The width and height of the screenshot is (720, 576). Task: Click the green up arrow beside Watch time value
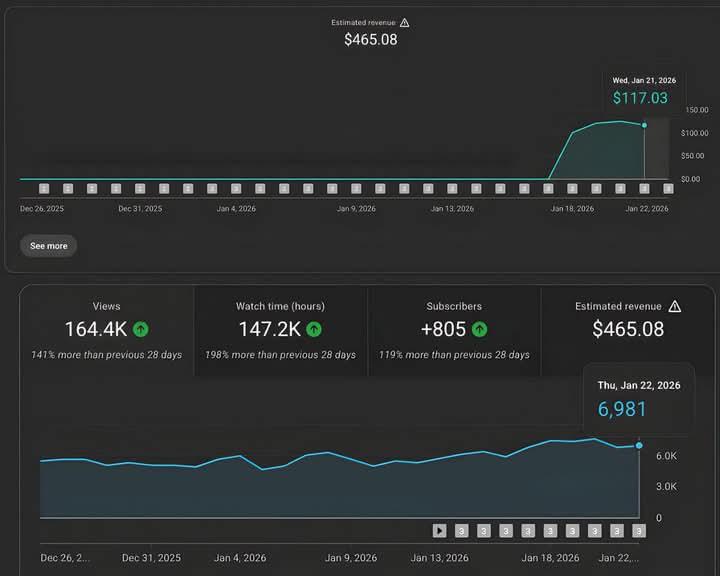click(x=314, y=329)
